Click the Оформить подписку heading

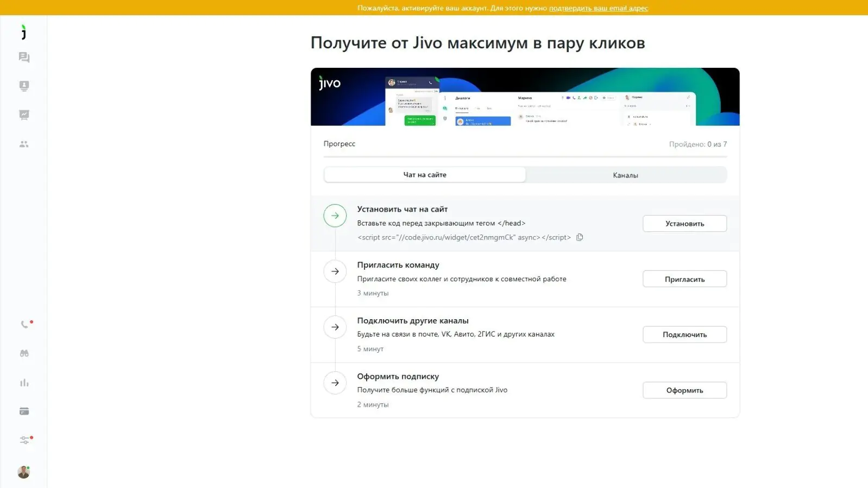(398, 376)
